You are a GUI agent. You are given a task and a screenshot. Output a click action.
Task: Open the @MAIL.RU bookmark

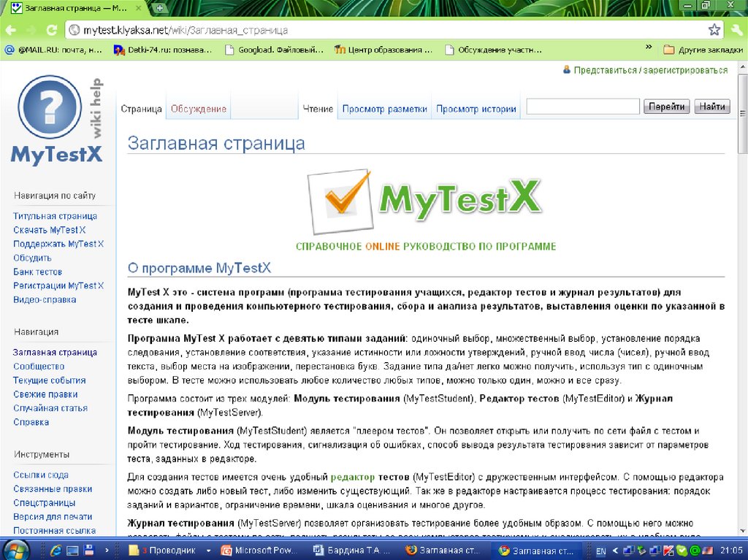[x=53, y=50]
